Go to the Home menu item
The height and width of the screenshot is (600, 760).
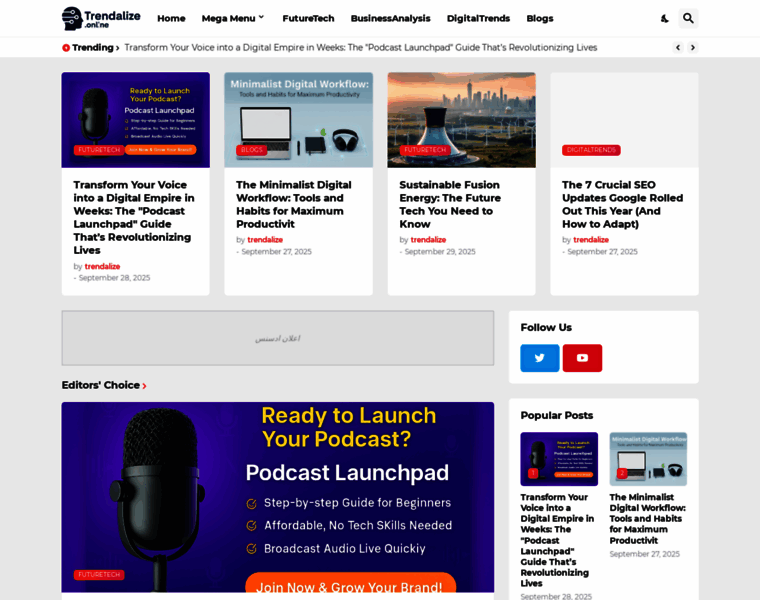click(171, 18)
